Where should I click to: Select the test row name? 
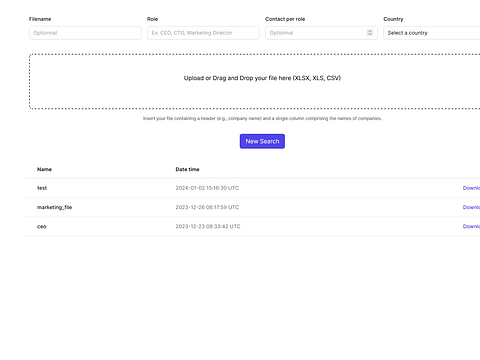point(42,188)
